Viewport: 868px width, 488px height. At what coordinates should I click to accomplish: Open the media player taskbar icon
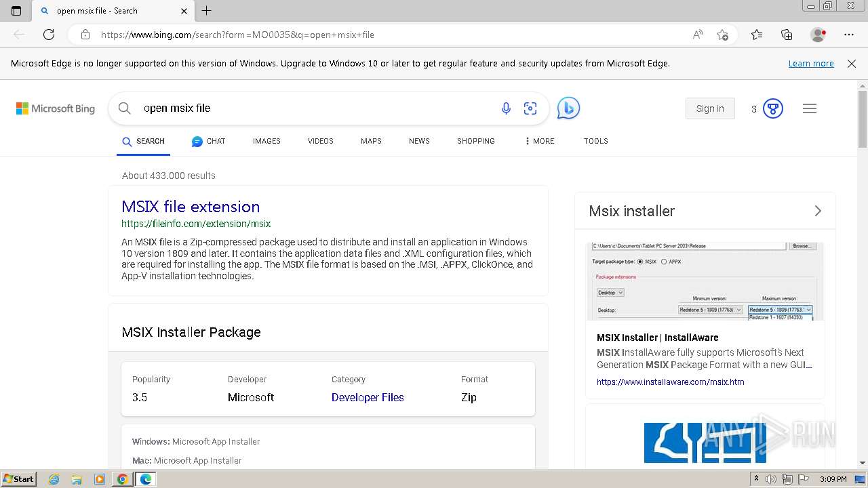(100, 479)
